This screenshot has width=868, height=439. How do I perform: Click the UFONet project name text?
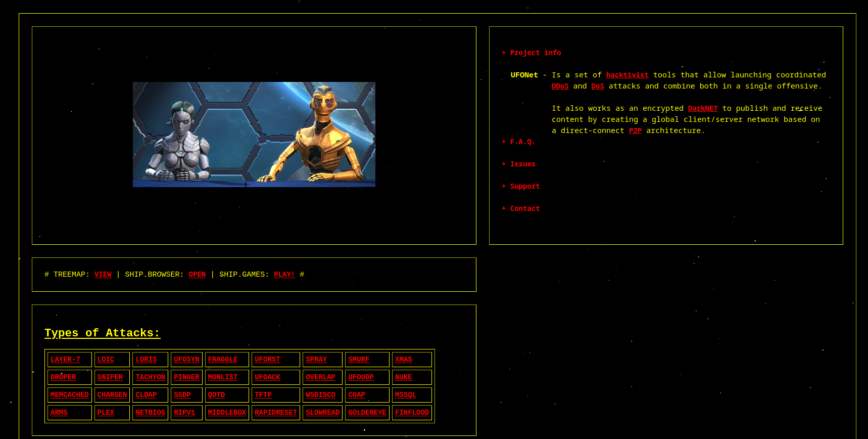pyautogui.click(x=524, y=75)
